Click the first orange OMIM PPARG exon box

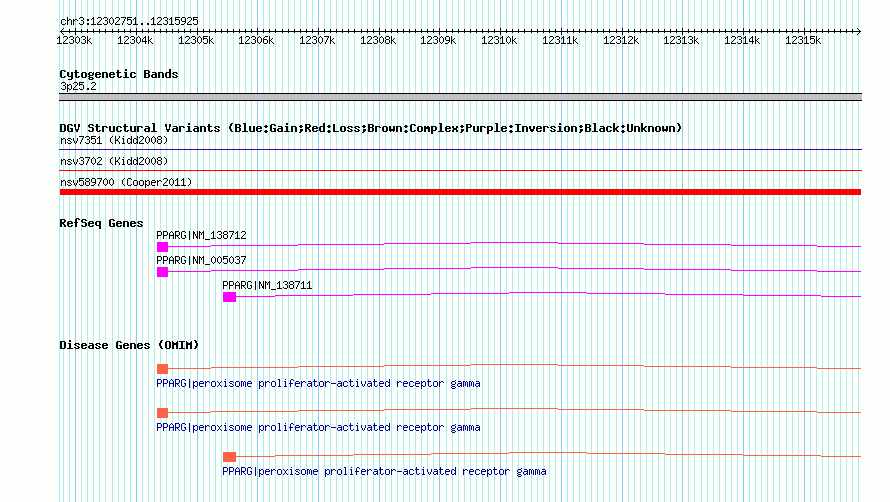[x=162, y=369]
